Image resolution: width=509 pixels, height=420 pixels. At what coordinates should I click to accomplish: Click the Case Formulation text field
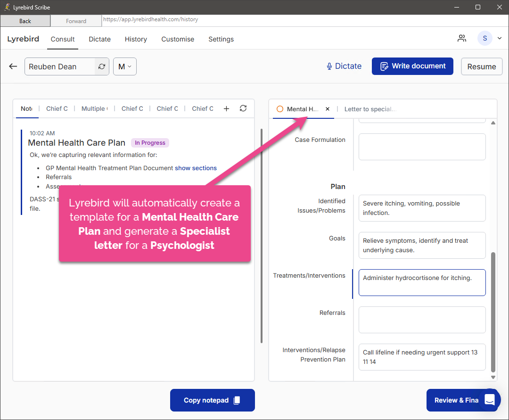[x=422, y=147]
